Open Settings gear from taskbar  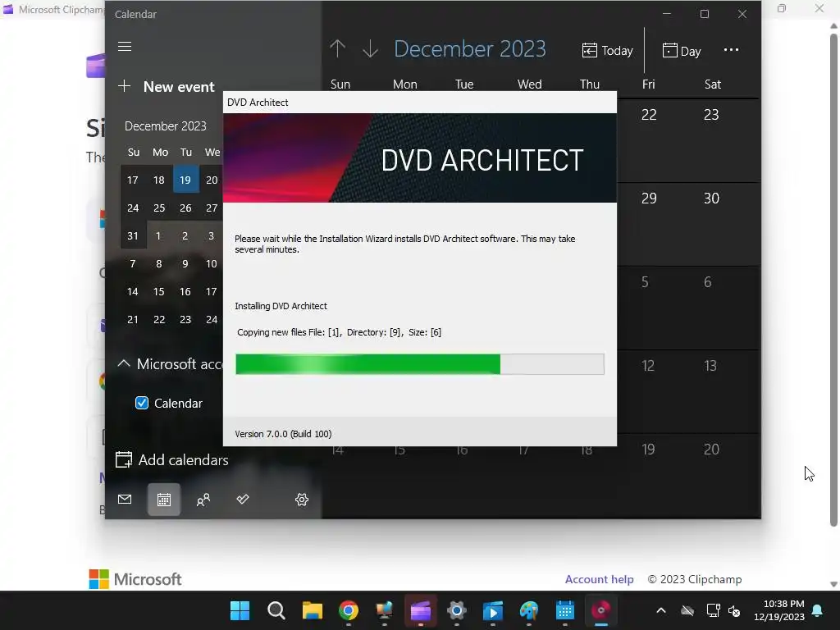coord(456,610)
